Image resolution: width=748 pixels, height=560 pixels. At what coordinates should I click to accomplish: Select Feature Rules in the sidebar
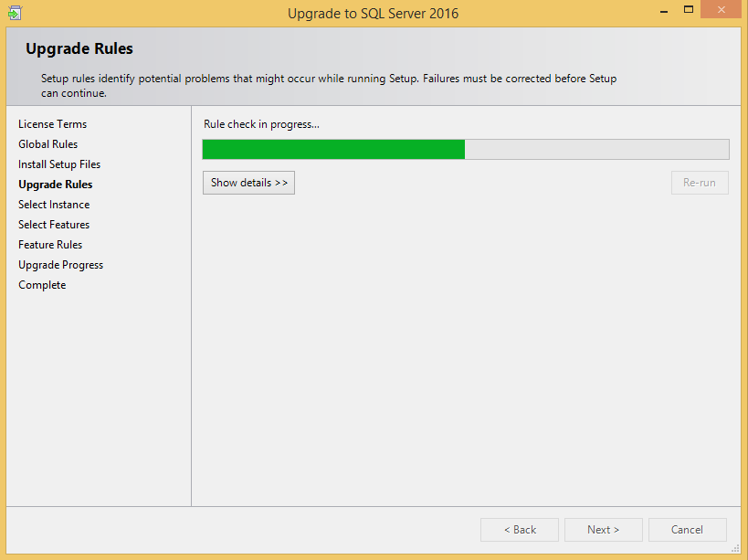50,245
